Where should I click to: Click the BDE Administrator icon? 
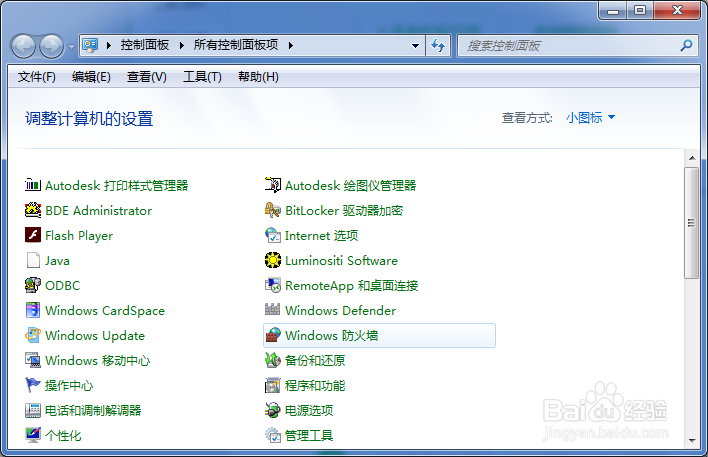coord(33,210)
